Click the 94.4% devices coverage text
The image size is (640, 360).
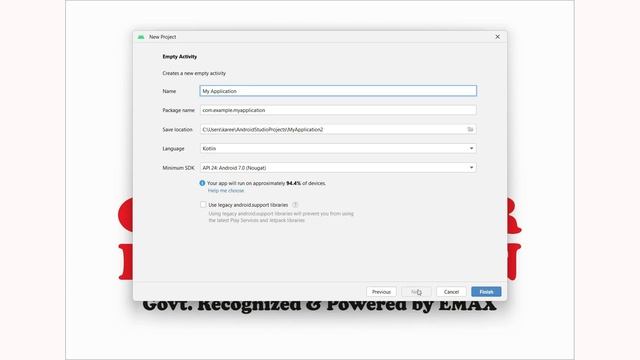tap(267, 183)
